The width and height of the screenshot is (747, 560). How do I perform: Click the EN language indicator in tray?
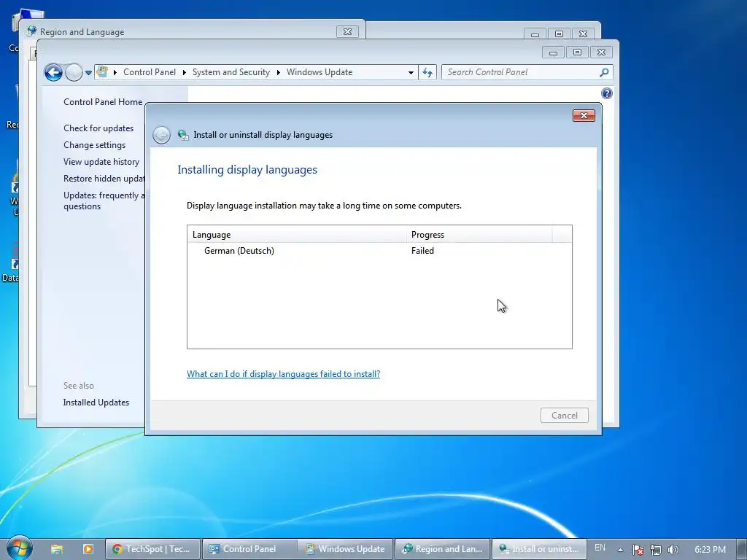pos(600,548)
